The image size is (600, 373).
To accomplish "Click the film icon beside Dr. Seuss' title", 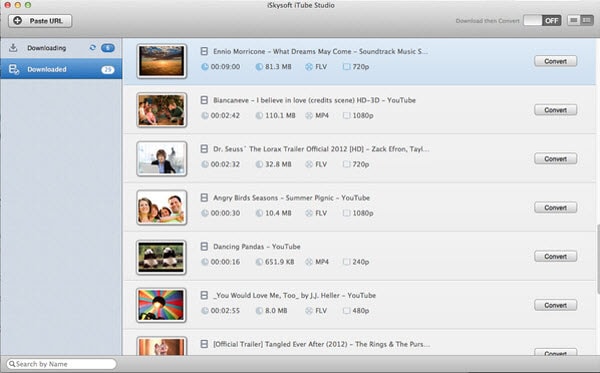I will (x=204, y=149).
